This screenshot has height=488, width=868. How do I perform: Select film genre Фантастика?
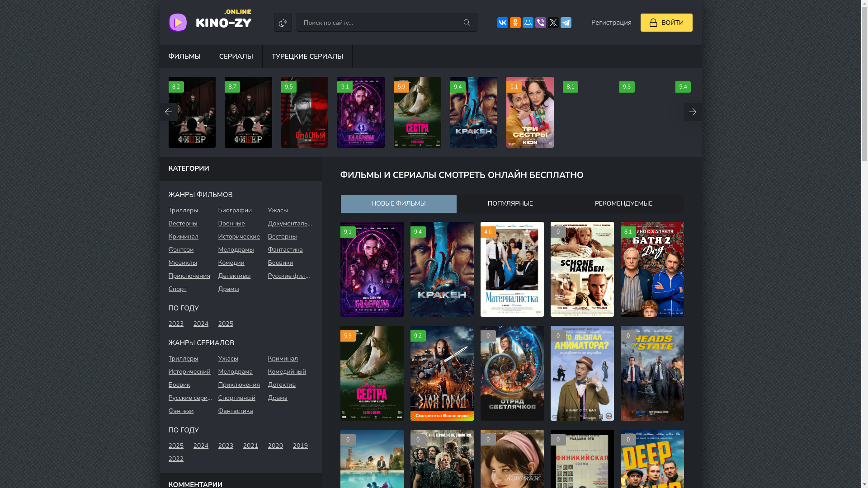click(x=285, y=250)
